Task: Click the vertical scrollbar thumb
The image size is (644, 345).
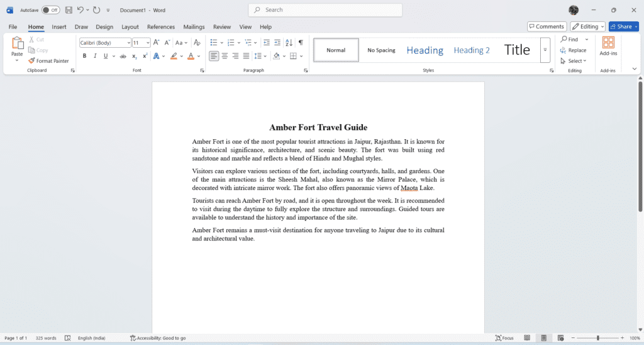Action: [640, 147]
